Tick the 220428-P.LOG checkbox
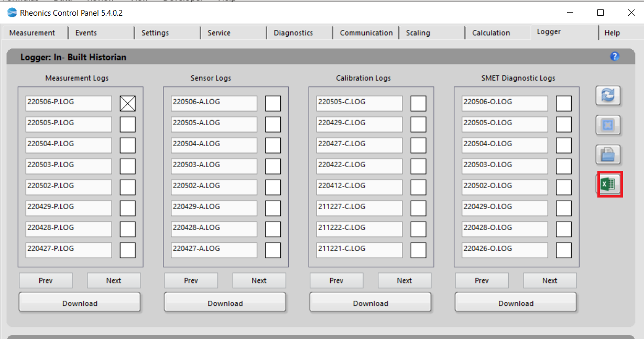644x339 pixels. pos(128,229)
